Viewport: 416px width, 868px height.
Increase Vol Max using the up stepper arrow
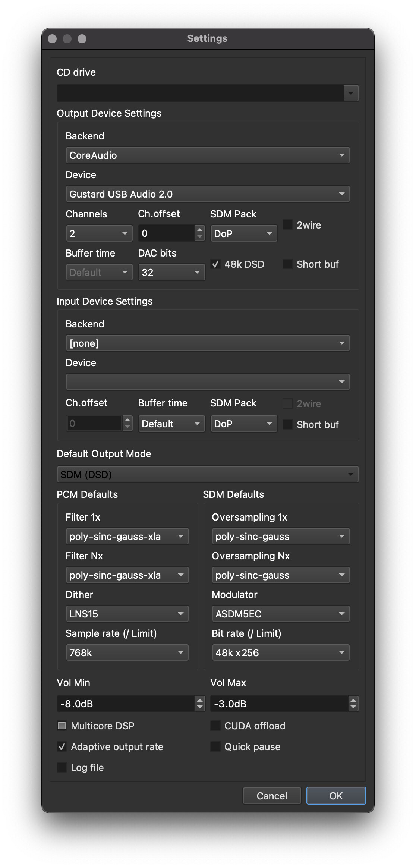(353, 700)
